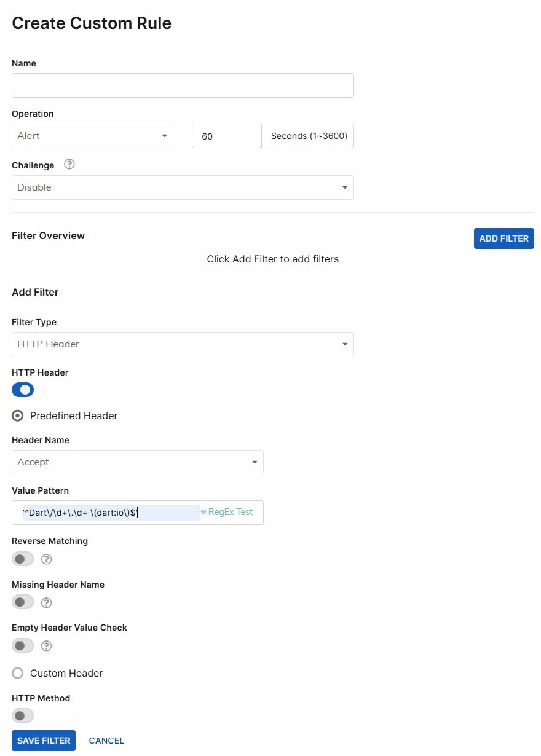Expand the Challenge dropdown showing Disable

(x=183, y=187)
